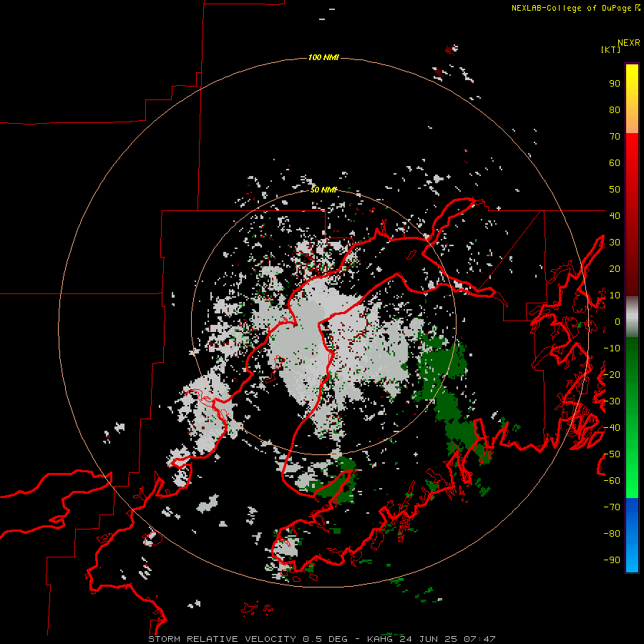Click the positive 70 velocity scale label
Image resolution: width=644 pixels, height=644 pixels.
pyautogui.click(x=615, y=137)
